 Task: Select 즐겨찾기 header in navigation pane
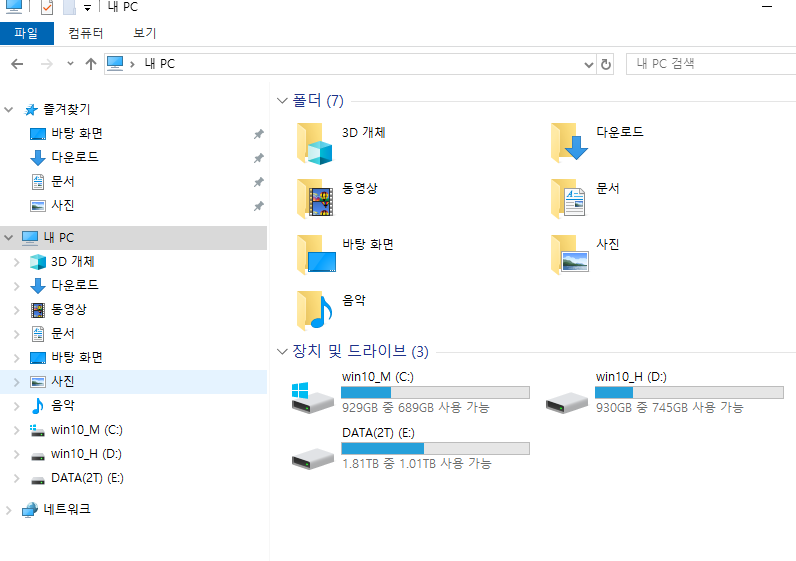pyautogui.click(x=67, y=109)
